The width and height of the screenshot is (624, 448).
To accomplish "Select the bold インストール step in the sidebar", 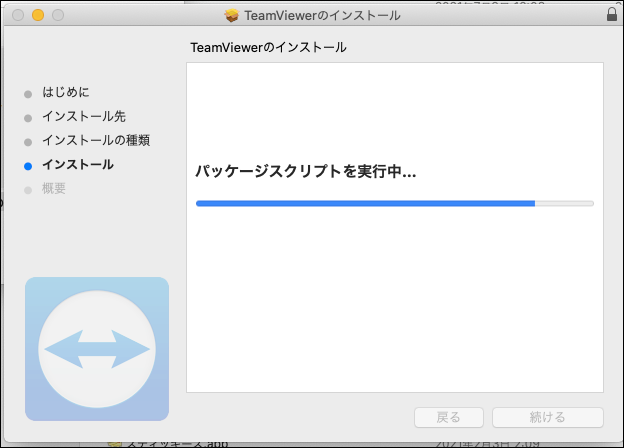I will click(x=78, y=164).
